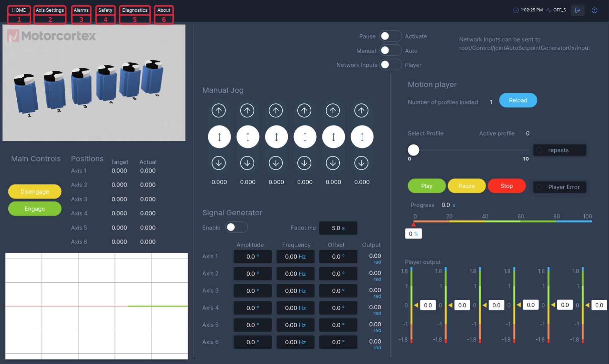This screenshot has height=364, width=609.
Task: Jog axis 1 down arrow
Action: coord(219,163)
